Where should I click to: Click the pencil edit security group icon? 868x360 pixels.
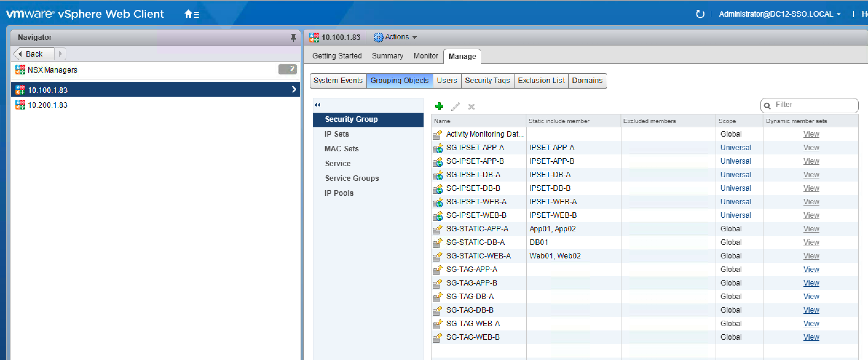click(455, 106)
